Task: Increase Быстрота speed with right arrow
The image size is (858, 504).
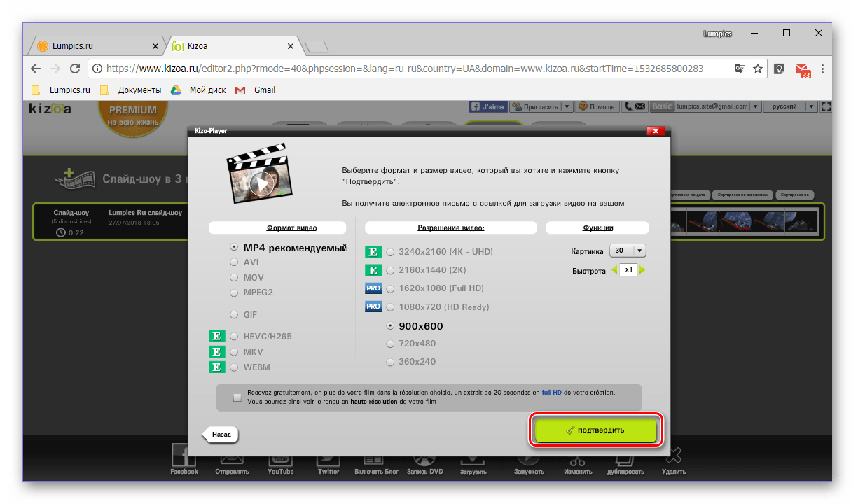Action: tap(642, 270)
